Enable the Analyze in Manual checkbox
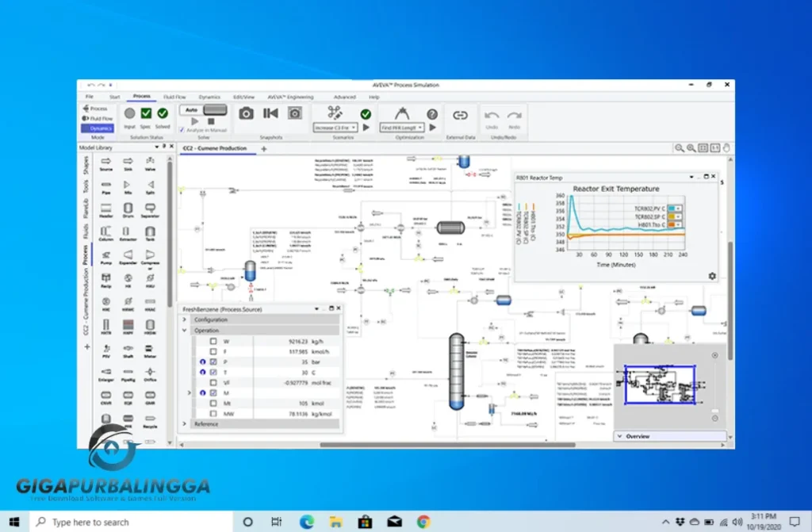Image resolution: width=812 pixels, height=532 pixels. coord(182,129)
